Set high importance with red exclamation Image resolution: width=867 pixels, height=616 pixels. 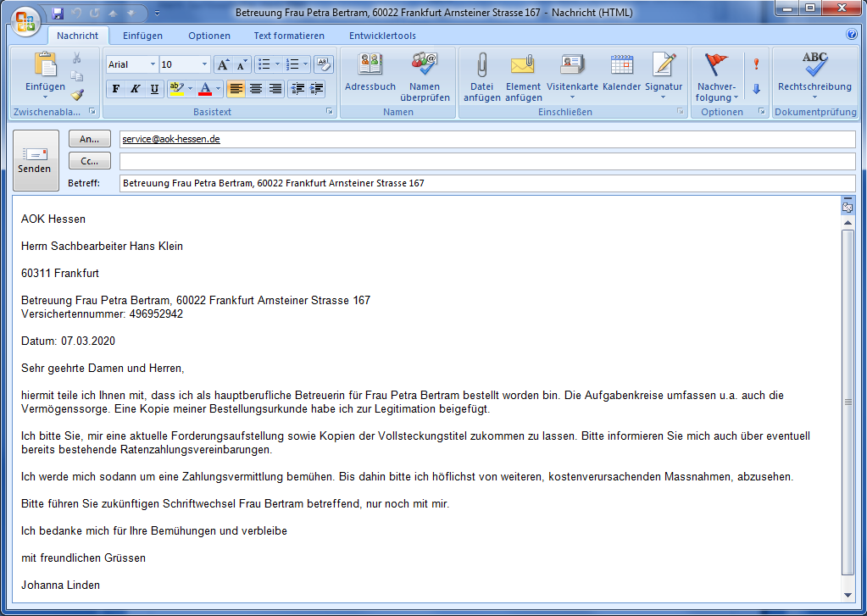757,64
